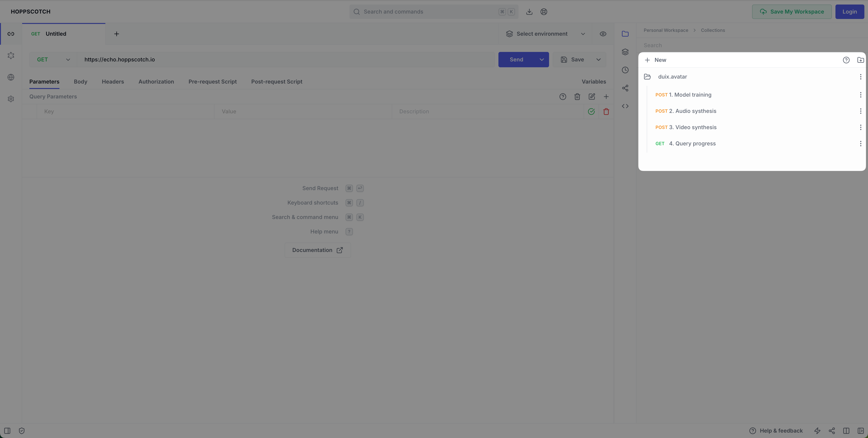This screenshot has width=868, height=438.
Task: Open the Environments layers panel icon
Action: [625, 52]
